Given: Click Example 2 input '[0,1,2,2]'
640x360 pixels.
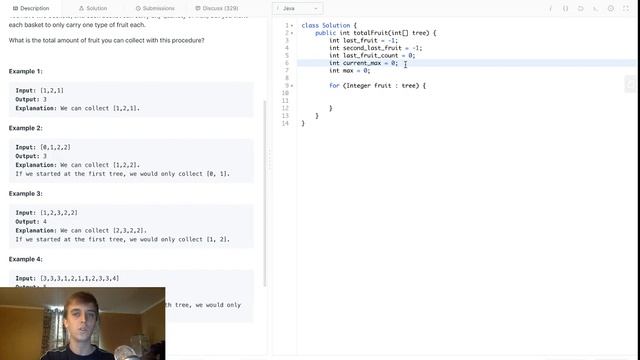Looking at the screenshot, I should point(55,147).
